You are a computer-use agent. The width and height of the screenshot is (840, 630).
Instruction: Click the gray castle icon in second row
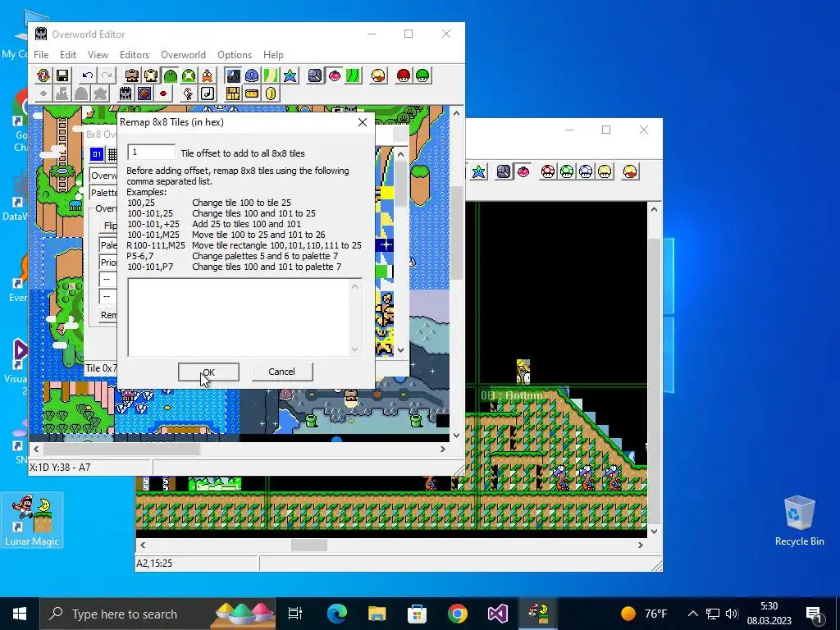pyautogui.click(x=126, y=94)
